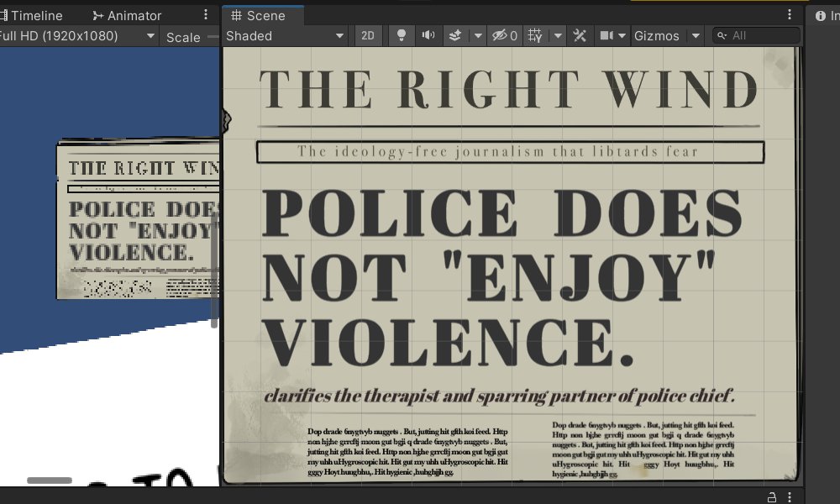
Task: Open the Full HD (1920x1080) resolution dropdown
Action: [x=77, y=36]
